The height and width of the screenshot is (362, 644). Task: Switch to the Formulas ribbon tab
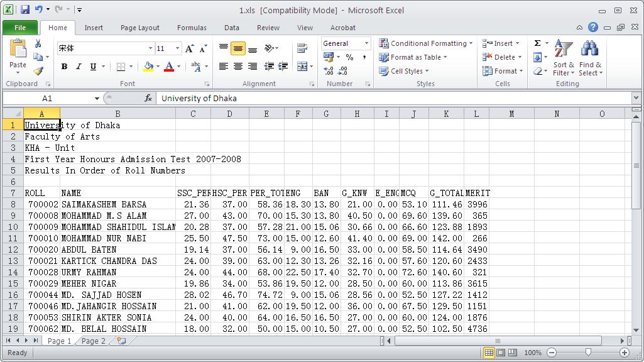[192, 28]
